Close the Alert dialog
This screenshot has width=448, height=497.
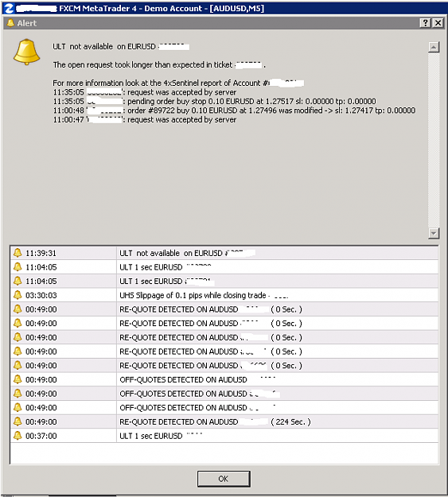click(438, 23)
